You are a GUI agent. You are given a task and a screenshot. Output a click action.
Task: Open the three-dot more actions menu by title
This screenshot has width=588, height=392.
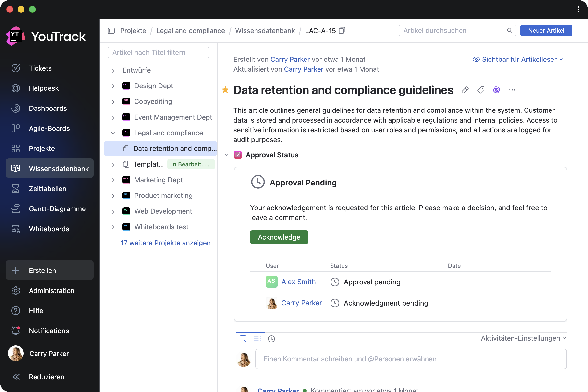coord(512,90)
